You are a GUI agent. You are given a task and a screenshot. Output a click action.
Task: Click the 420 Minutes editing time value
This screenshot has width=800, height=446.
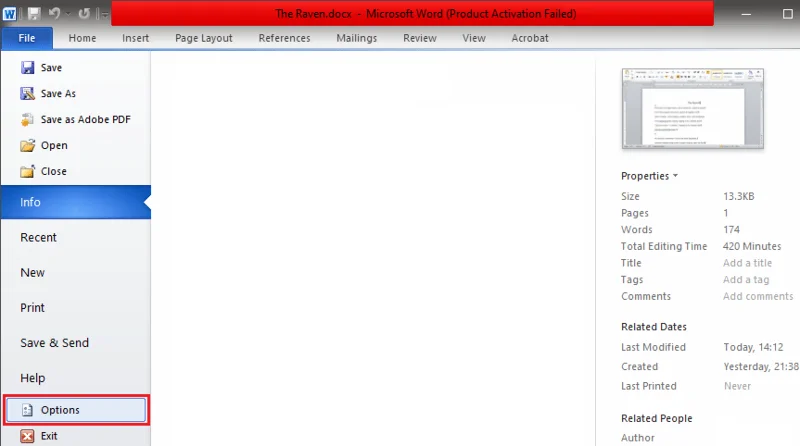(752, 246)
